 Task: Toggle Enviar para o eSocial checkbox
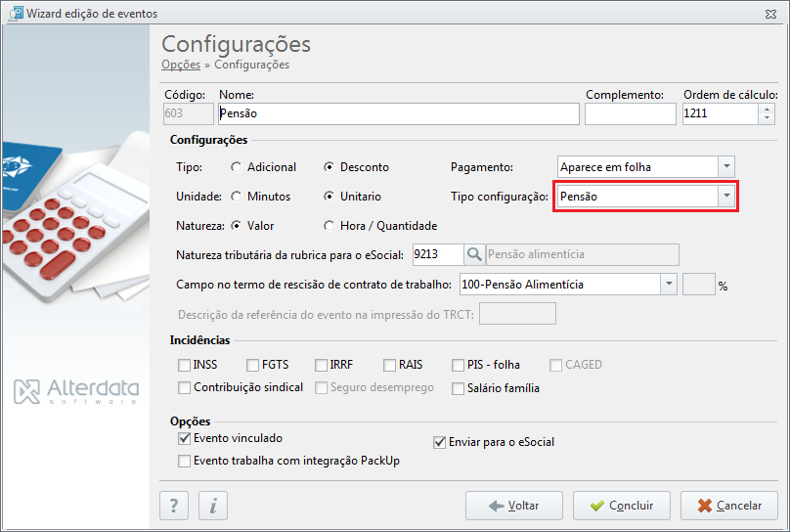click(x=439, y=442)
